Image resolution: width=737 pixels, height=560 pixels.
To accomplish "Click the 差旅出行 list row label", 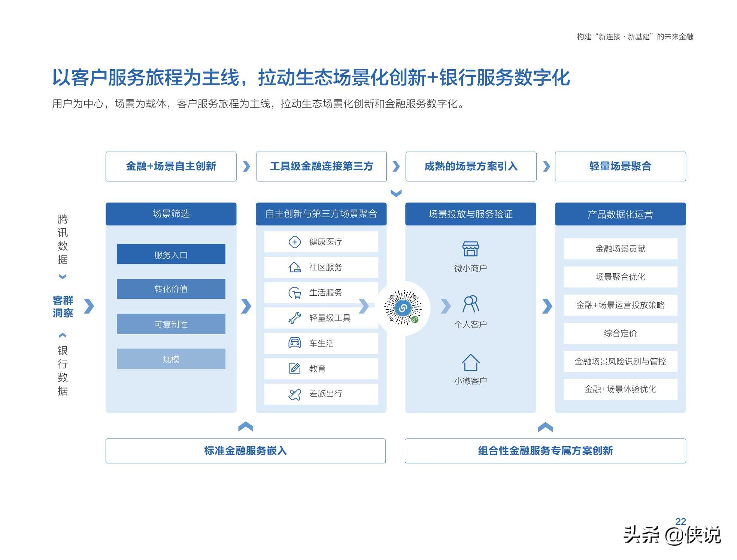I will pos(325,393).
